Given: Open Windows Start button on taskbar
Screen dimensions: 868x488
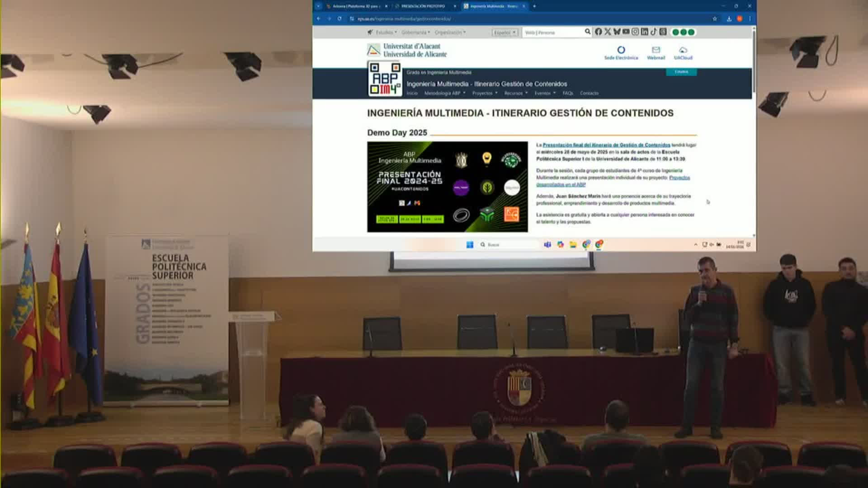Looking at the screenshot, I should [470, 244].
